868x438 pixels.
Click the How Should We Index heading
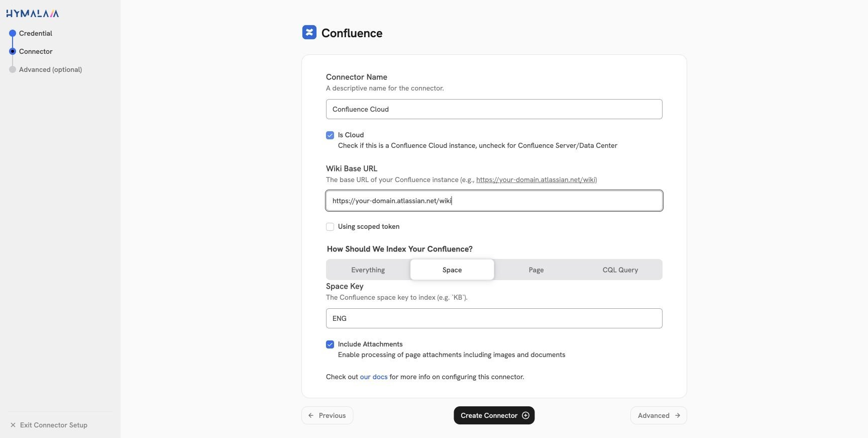[x=400, y=249]
